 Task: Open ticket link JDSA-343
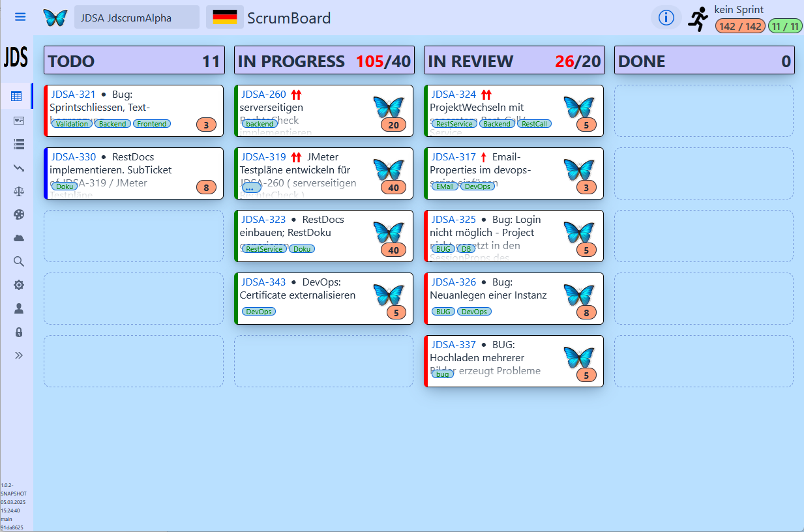click(263, 282)
